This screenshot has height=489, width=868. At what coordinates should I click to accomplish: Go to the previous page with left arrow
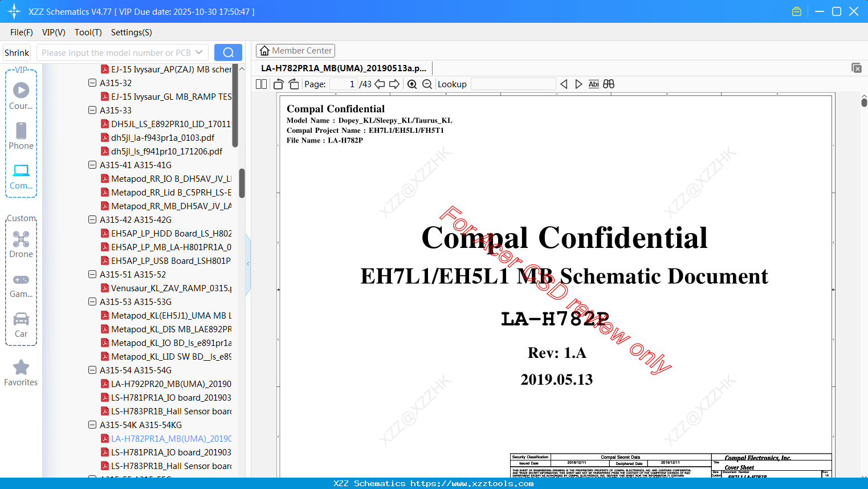click(380, 84)
